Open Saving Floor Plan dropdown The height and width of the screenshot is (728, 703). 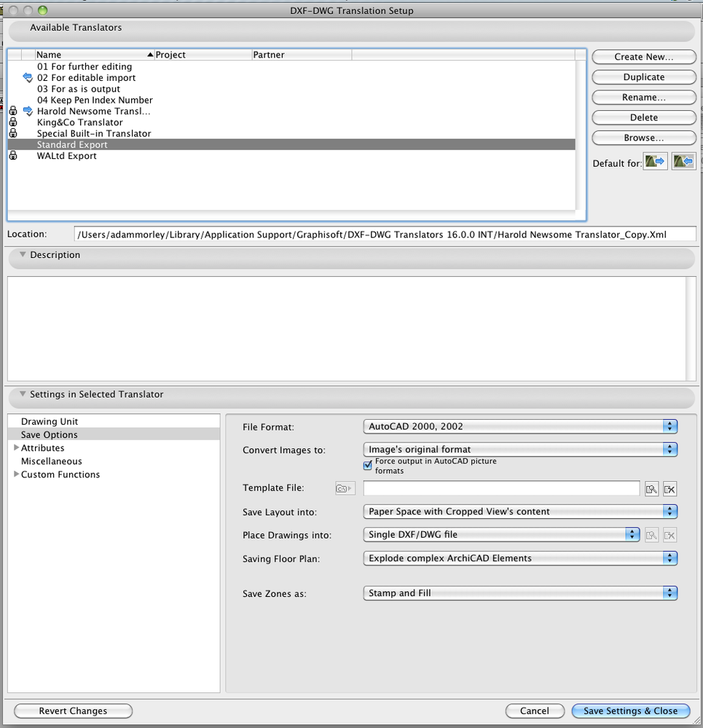click(520, 558)
